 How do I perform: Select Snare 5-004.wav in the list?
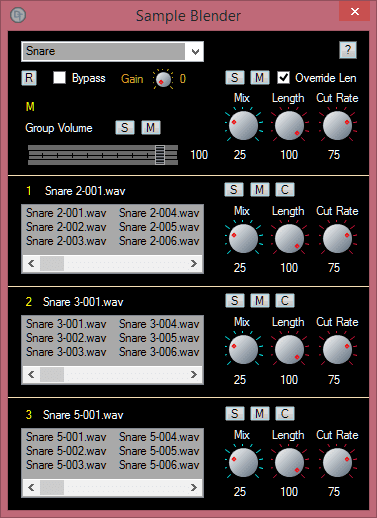(x=159, y=437)
